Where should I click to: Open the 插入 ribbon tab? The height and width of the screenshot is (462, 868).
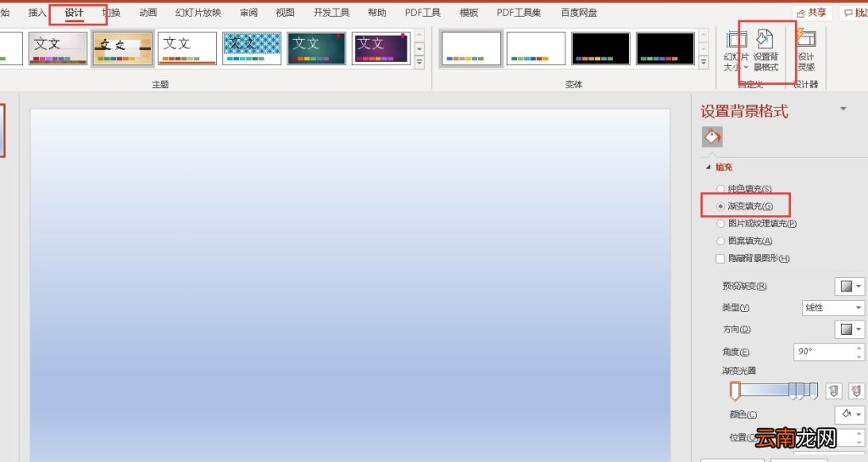tap(37, 13)
